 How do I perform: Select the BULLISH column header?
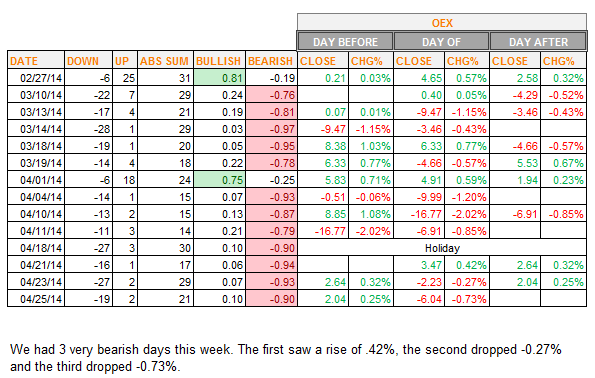coord(219,60)
